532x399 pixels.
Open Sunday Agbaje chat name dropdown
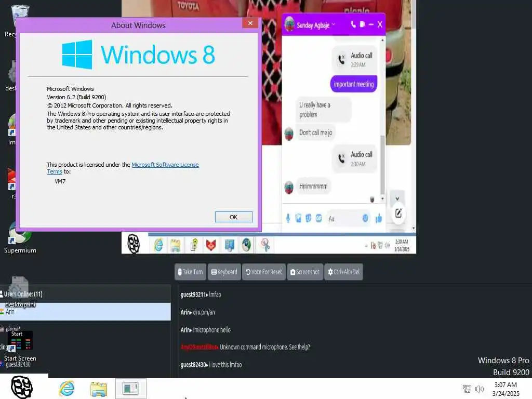334,24
